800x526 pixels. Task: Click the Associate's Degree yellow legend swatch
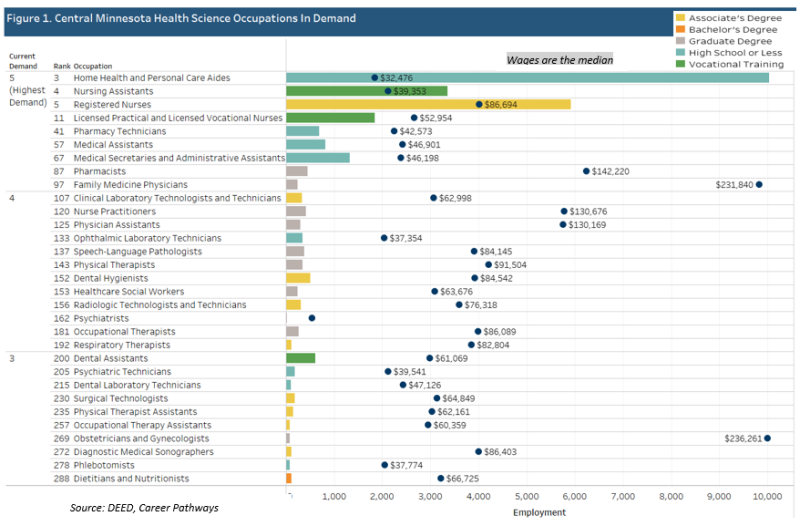(x=680, y=18)
